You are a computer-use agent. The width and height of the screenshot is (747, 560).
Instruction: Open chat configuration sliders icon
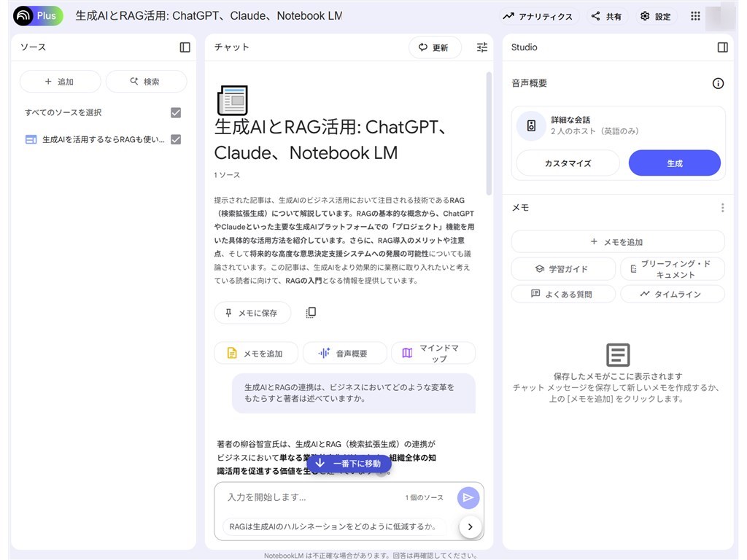[482, 47]
